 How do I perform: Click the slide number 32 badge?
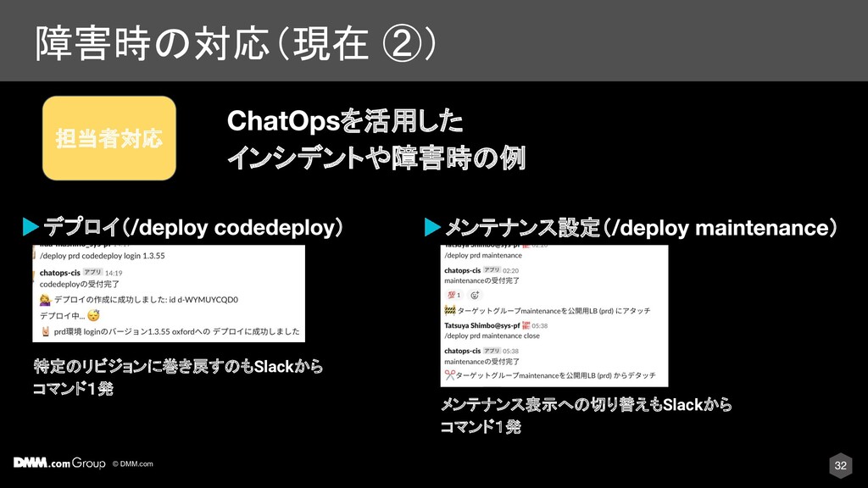(840, 465)
